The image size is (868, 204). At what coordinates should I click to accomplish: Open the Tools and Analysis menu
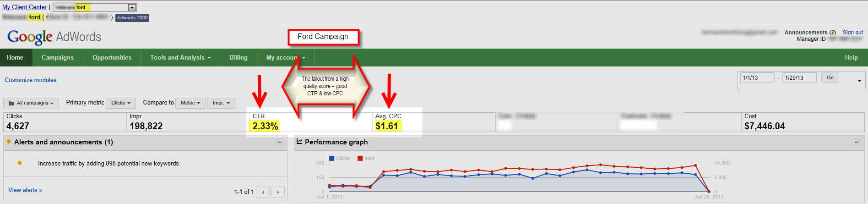pos(180,58)
